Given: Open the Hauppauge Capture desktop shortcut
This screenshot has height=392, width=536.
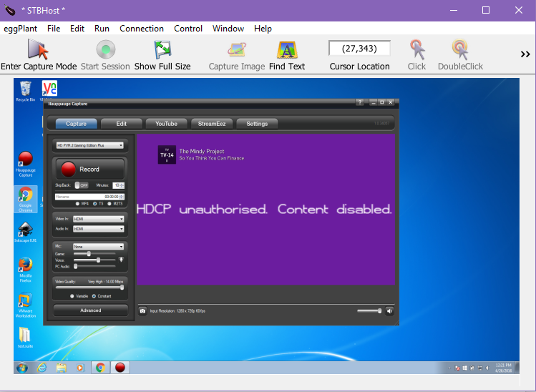Looking at the screenshot, I should 25,164.
